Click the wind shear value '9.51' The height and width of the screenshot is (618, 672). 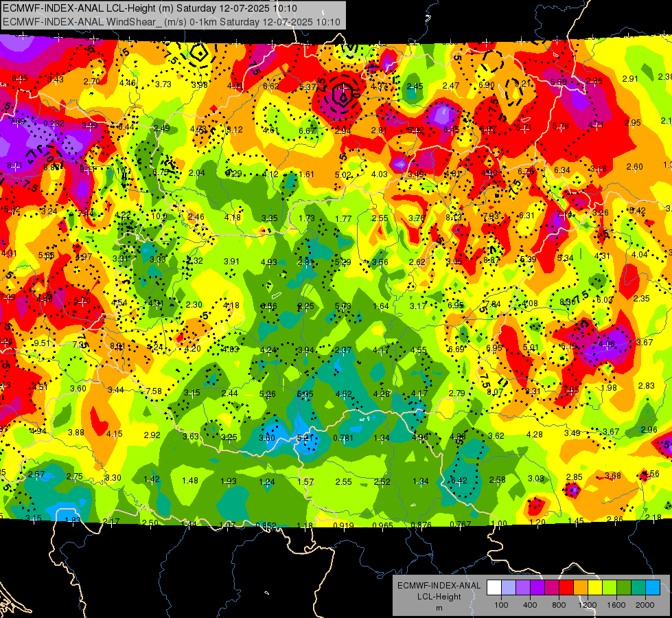pyautogui.click(x=42, y=343)
